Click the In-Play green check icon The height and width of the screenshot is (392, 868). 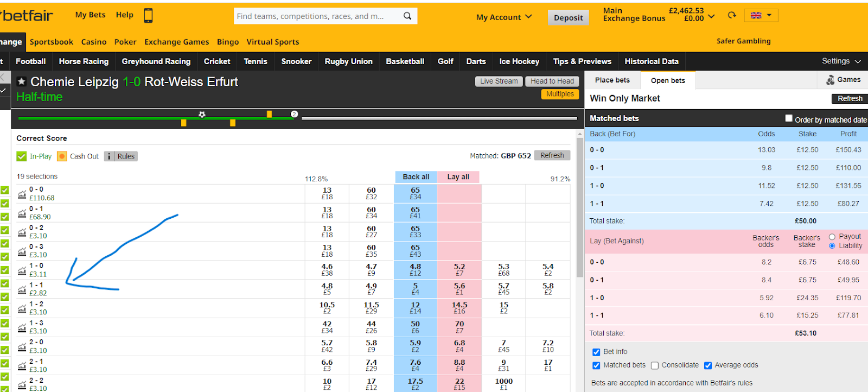coord(22,156)
